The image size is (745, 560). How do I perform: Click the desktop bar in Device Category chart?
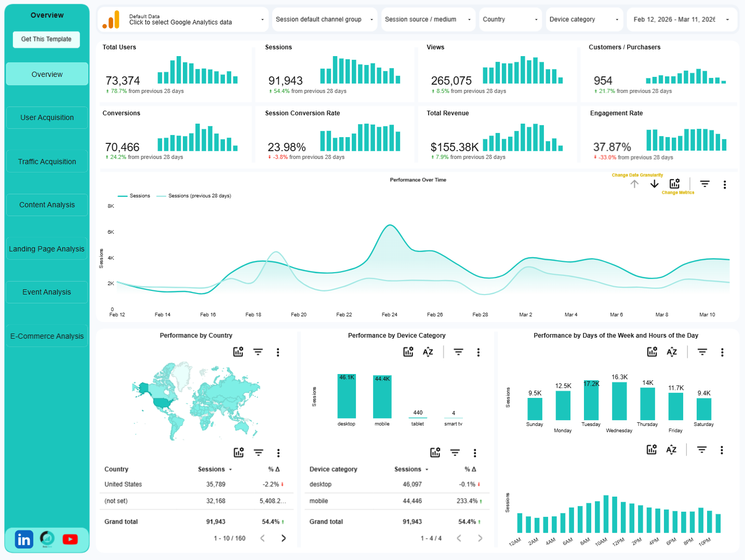point(347,396)
